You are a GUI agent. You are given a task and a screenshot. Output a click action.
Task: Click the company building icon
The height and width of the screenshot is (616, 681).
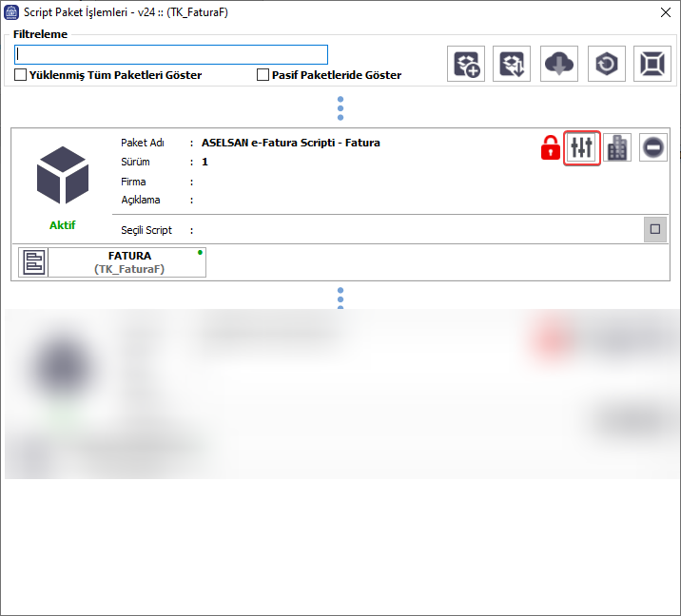[x=617, y=147]
